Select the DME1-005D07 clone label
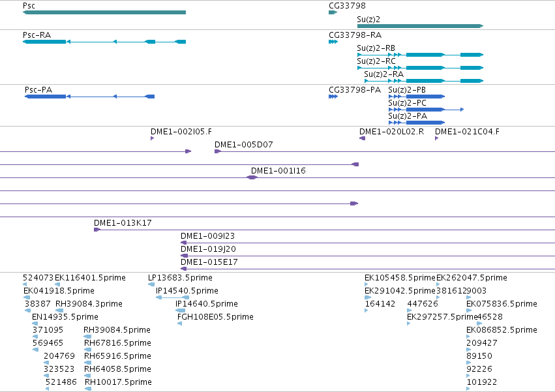The width and height of the screenshot is (555, 392). click(243, 145)
